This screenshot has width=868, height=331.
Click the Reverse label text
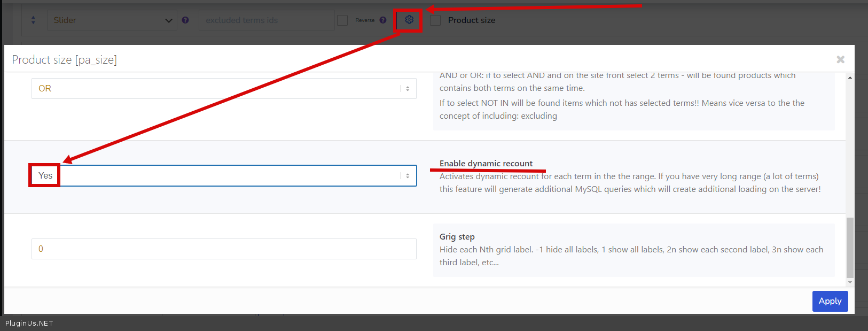tap(365, 20)
